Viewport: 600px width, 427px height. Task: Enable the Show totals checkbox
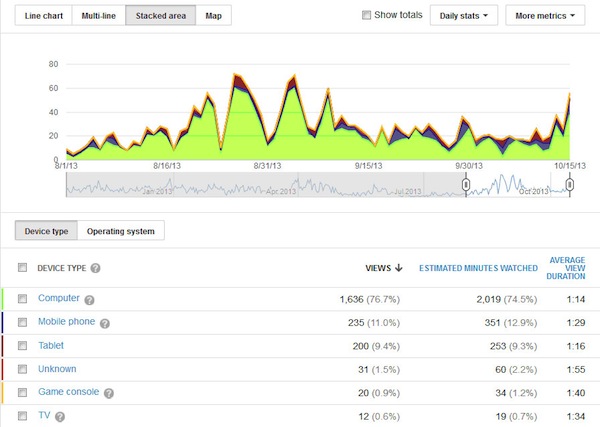366,15
